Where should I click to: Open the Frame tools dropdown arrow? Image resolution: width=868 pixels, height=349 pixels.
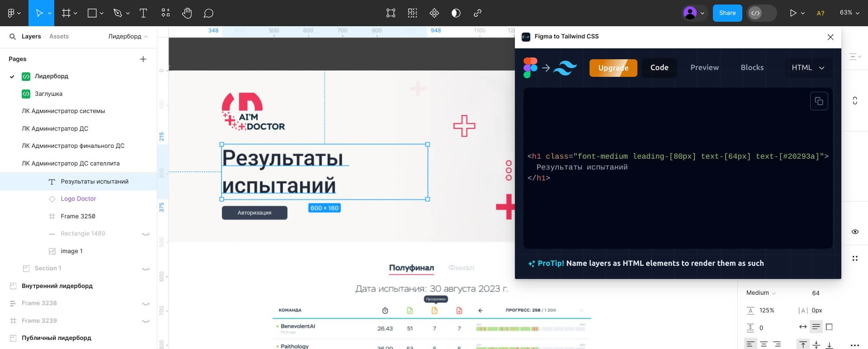[75, 14]
